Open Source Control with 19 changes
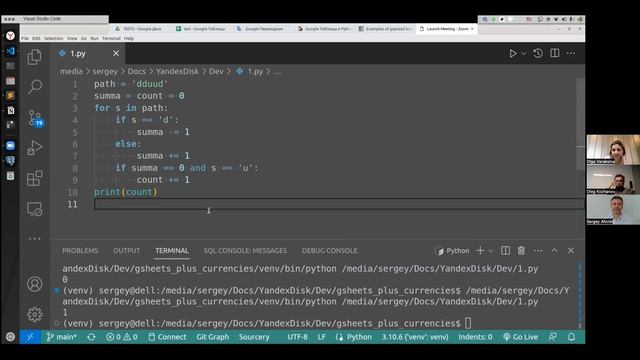 tap(36, 118)
